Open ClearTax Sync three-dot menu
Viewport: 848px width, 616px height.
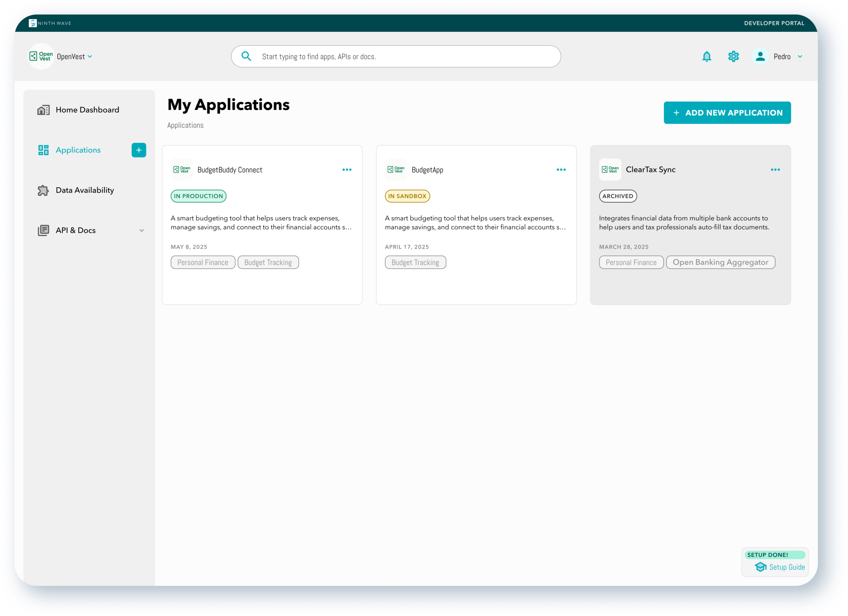(x=775, y=170)
